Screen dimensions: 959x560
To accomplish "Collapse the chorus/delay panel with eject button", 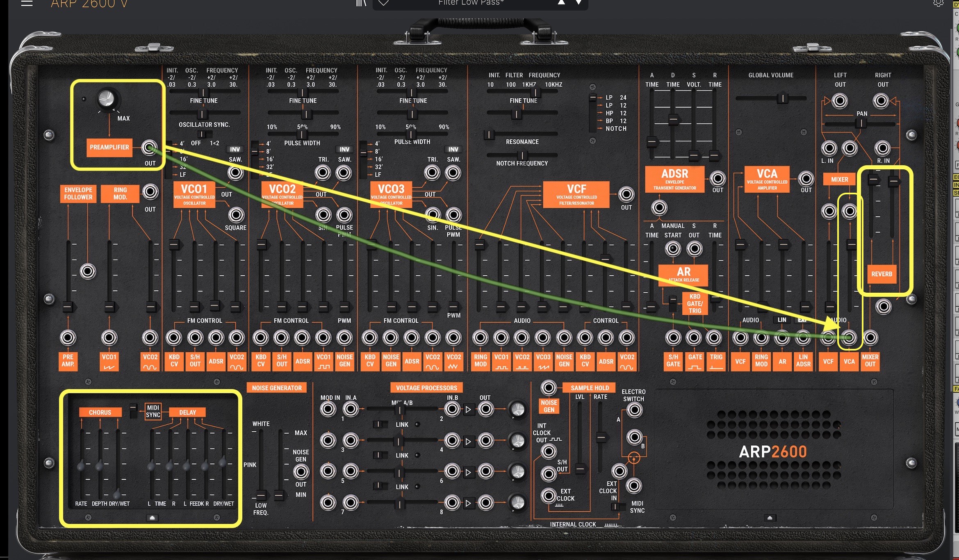I will (x=152, y=518).
